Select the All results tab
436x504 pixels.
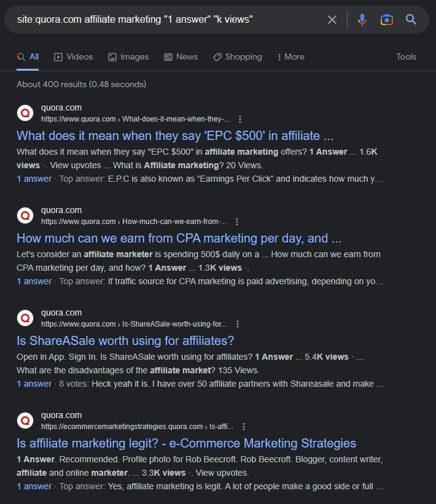tap(28, 57)
